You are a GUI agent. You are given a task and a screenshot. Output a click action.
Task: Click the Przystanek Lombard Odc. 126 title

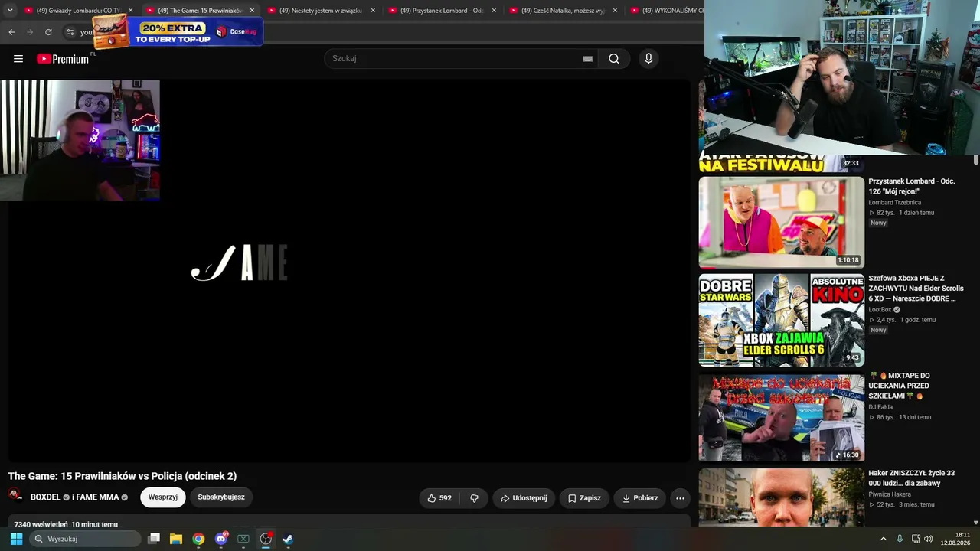pos(912,187)
